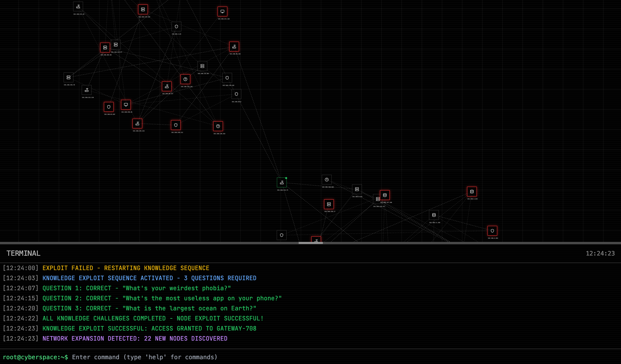Select red server node 192.168.158.17
Viewport: 621px width, 364px height.
[329, 204]
